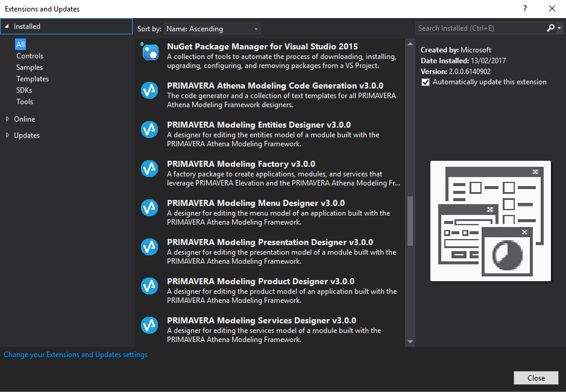566x392 pixels.
Task: Open the Sort by dropdown
Action: 212,29
